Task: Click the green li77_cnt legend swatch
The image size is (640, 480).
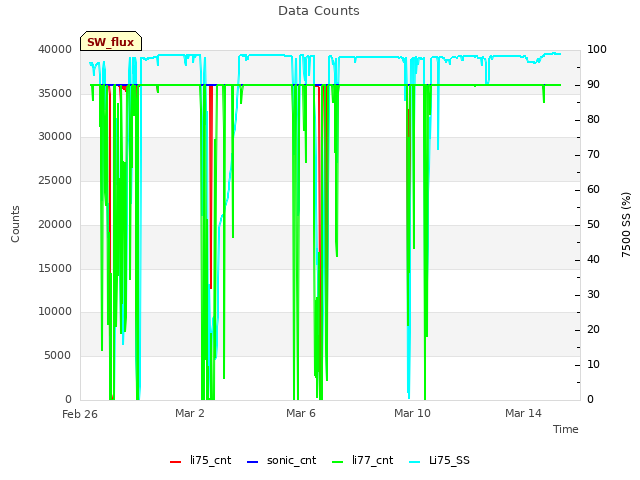Action: [x=338, y=462]
